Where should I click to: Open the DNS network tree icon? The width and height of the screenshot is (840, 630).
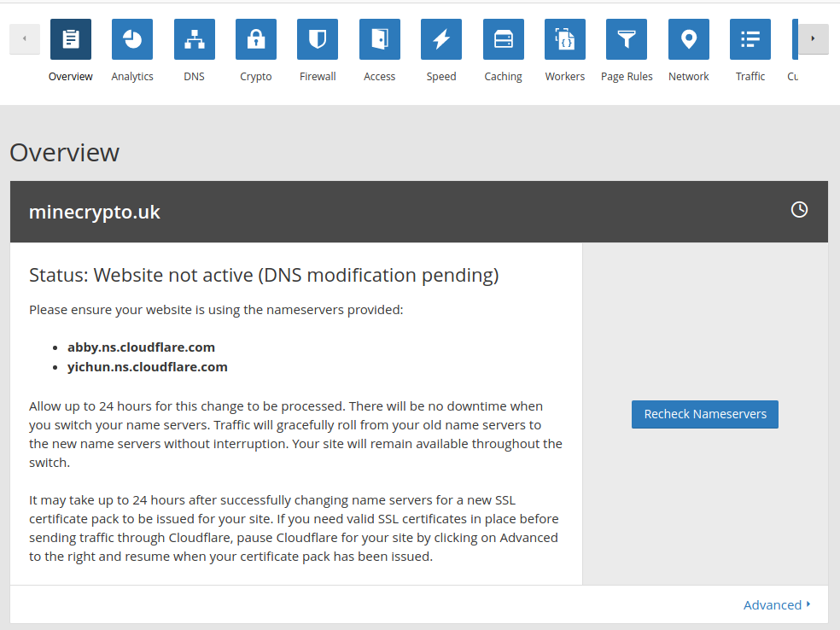point(195,39)
